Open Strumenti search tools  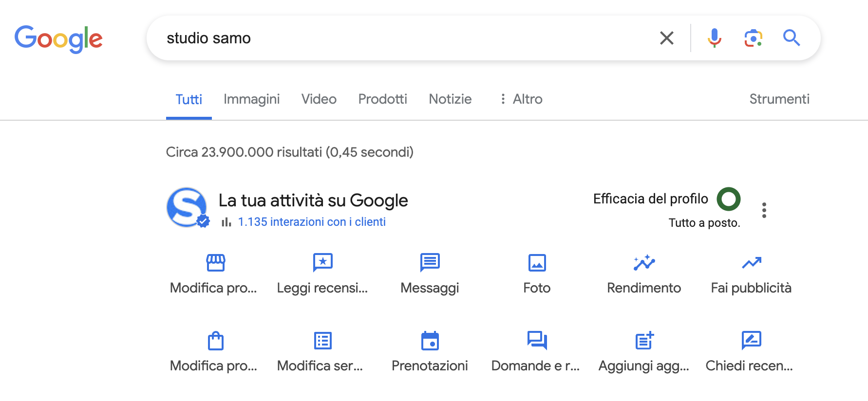[x=779, y=99]
